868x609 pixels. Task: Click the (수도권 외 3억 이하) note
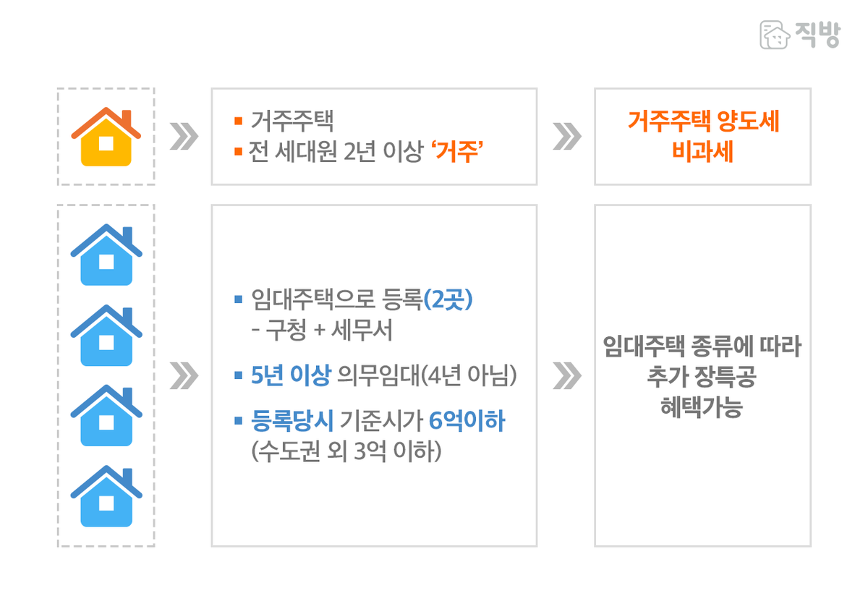[x=345, y=453]
